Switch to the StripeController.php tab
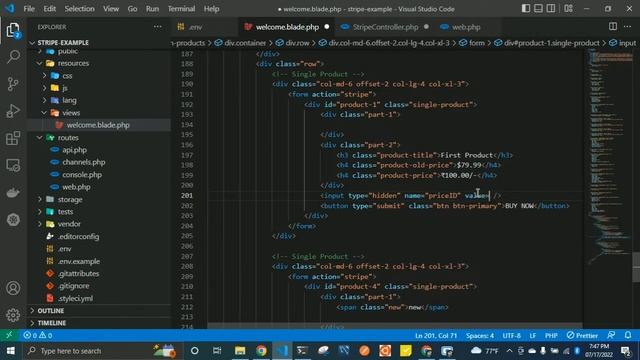640x360 pixels. tap(384, 27)
